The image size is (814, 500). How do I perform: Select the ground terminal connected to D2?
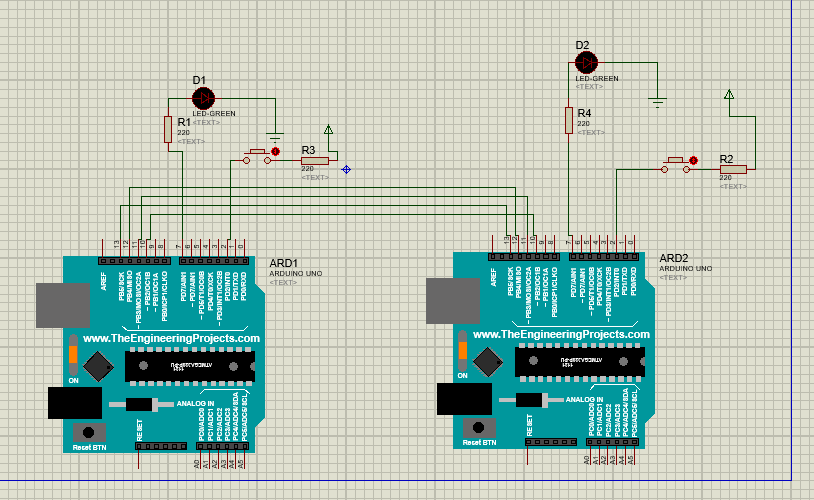657,102
